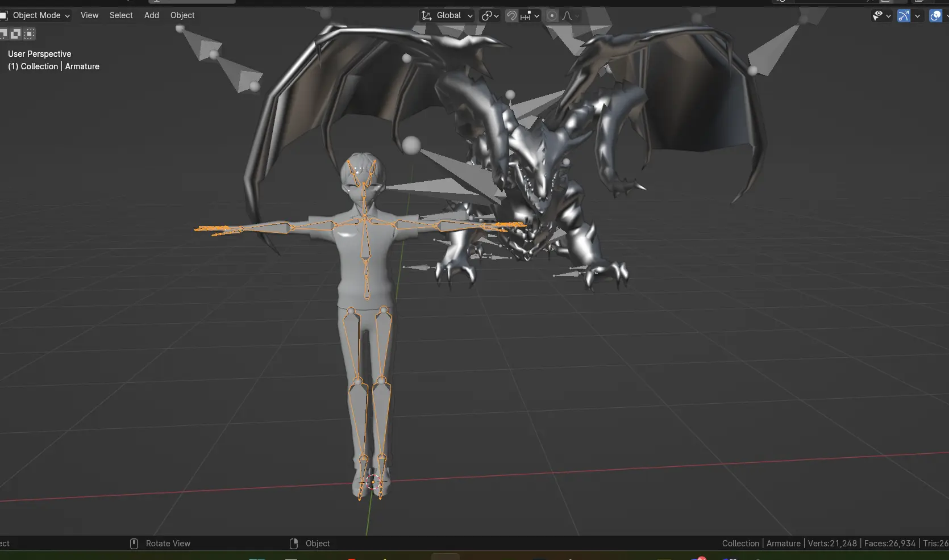Toggle proportional editing icon
The height and width of the screenshot is (560, 949).
552,16
